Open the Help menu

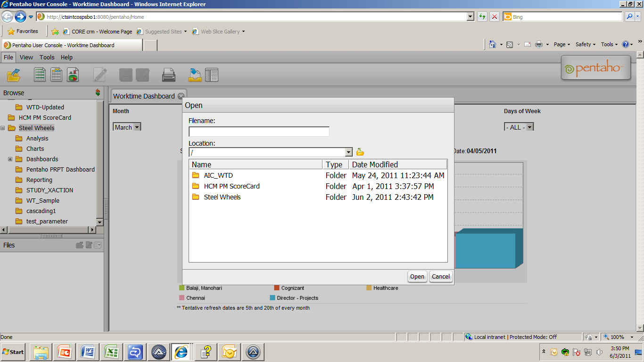[66, 57]
